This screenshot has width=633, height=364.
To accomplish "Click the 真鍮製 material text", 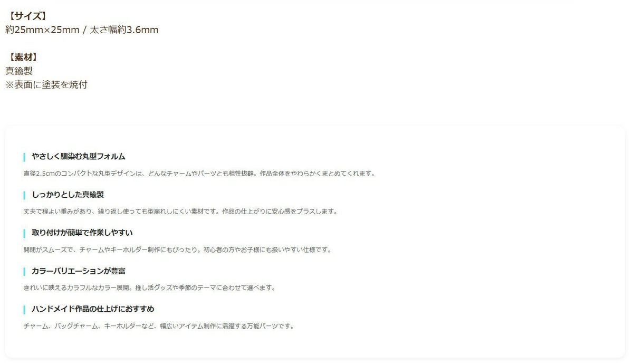I will coord(19,71).
